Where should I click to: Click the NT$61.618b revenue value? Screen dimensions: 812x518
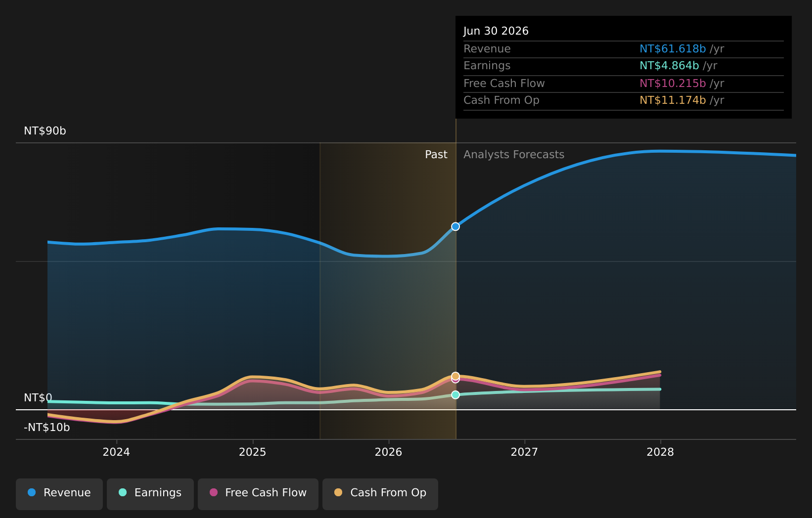[x=673, y=49]
